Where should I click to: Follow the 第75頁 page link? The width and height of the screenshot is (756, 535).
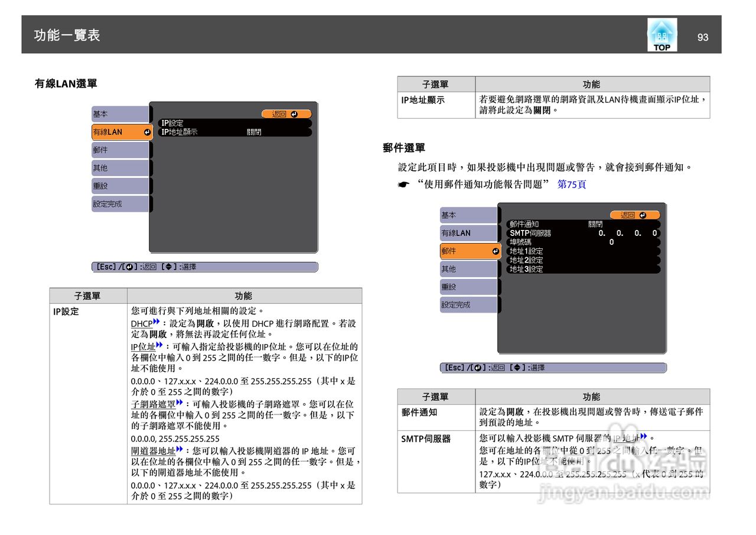click(x=572, y=184)
